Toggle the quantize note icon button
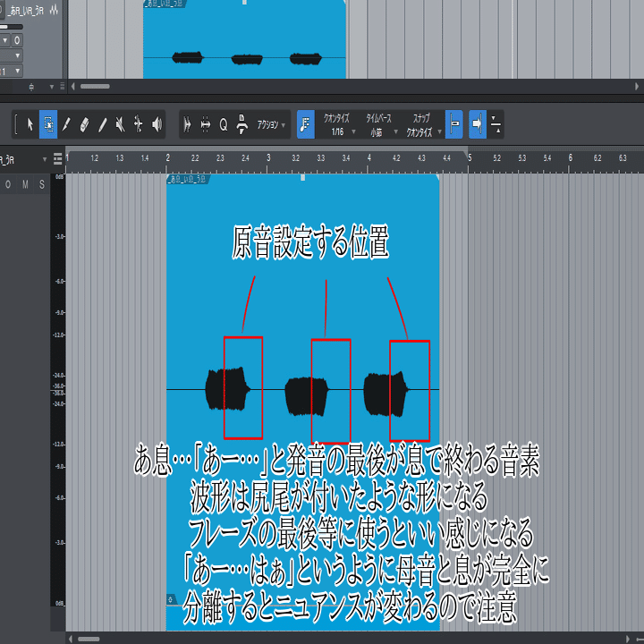The image size is (644, 644). [x=306, y=124]
